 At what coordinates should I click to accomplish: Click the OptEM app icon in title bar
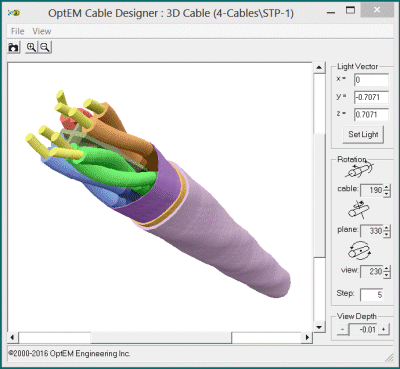(x=14, y=13)
